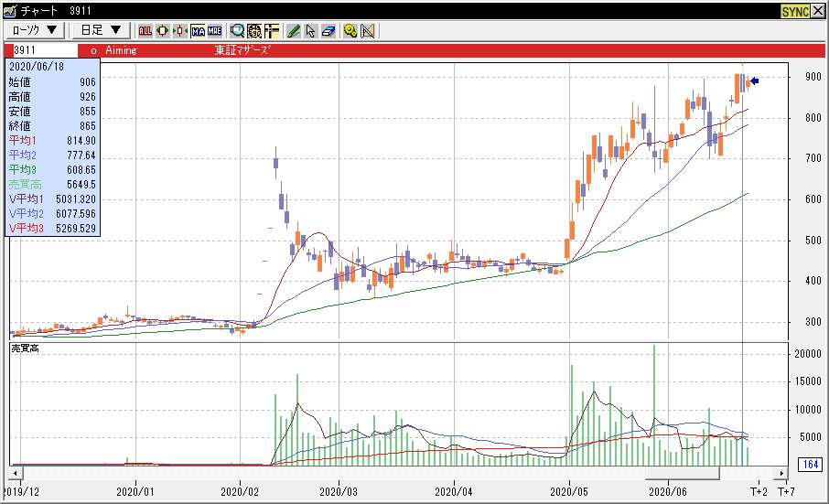Click the horizontal scrollbar right arrow
829x504 pixels.
coord(781,473)
